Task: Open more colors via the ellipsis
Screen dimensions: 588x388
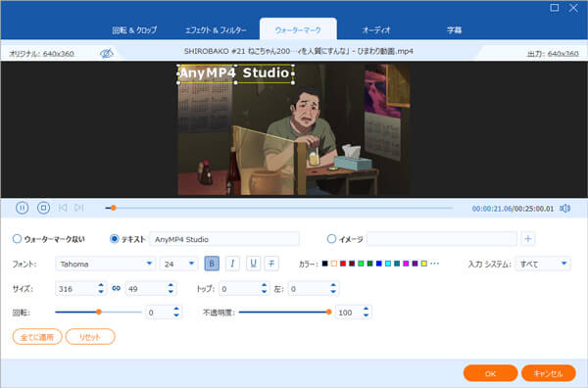Action: click(x=434, y=264)
